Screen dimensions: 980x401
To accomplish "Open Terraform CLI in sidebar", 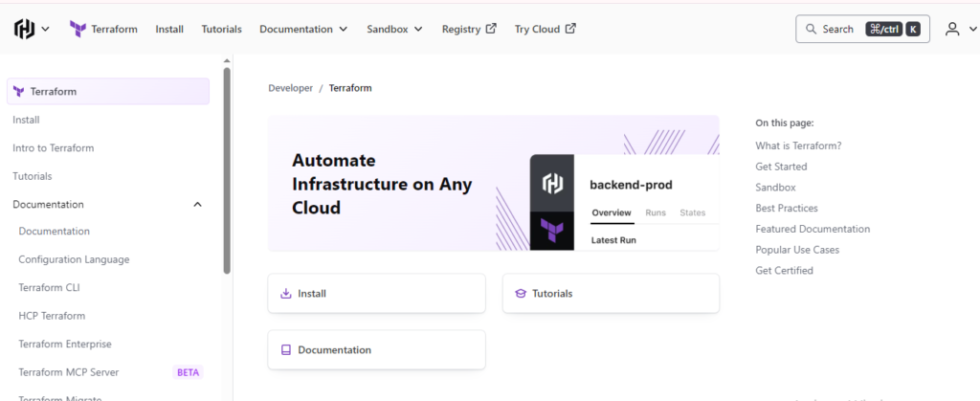I will click(x=50, y=287).
